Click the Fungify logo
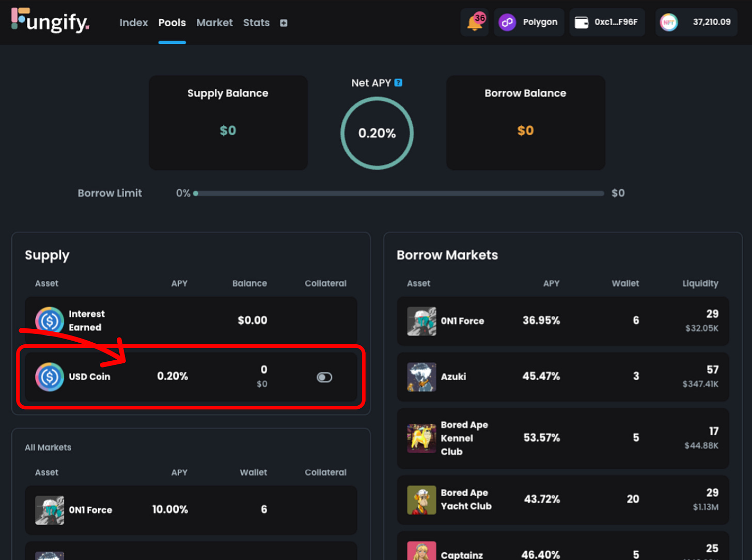 (51, 21)
